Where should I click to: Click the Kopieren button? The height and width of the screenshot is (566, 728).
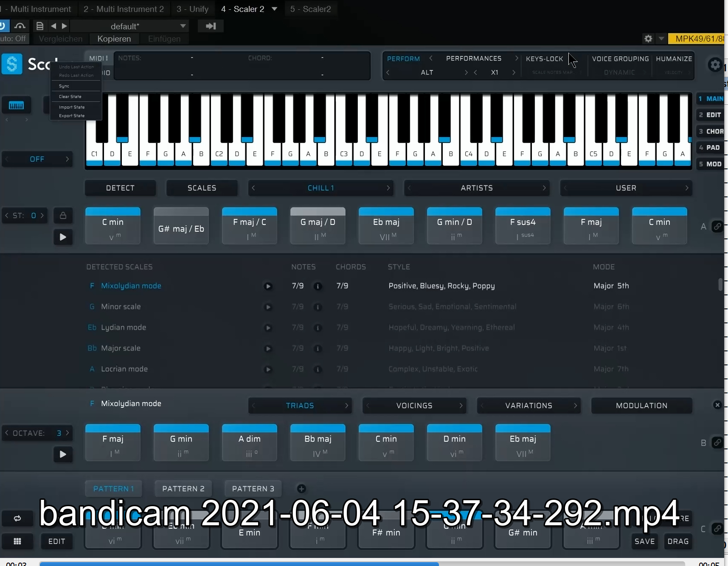pos(114,39)
